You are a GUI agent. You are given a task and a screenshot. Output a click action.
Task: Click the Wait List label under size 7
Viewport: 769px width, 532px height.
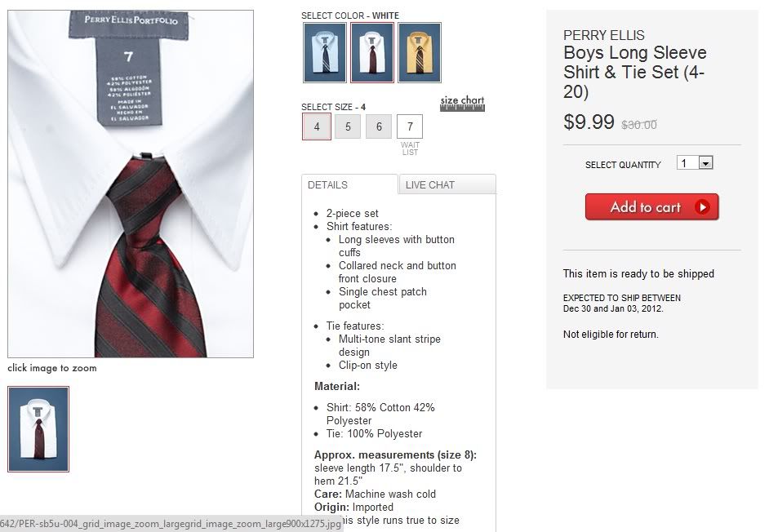coord(410,149)
